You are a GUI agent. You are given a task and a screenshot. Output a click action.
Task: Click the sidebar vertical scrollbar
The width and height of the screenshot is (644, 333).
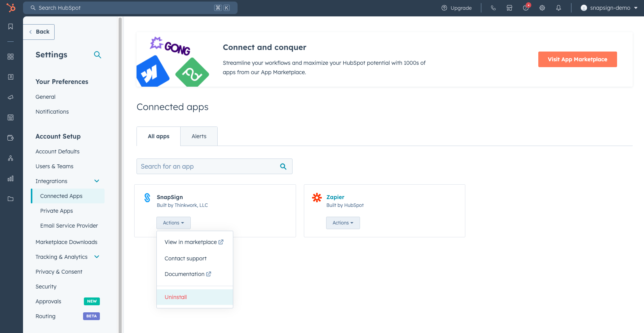[x=120, y=175]
